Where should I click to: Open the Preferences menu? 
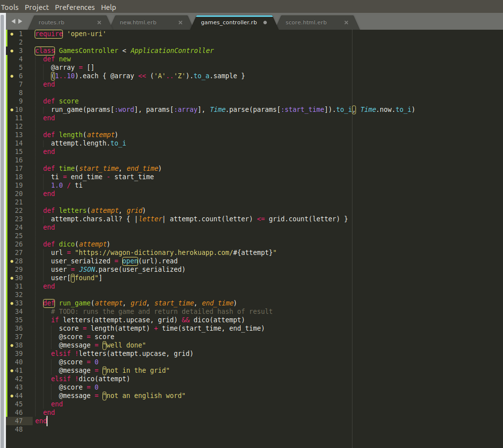pyautogui.click(x=75, y=7)
